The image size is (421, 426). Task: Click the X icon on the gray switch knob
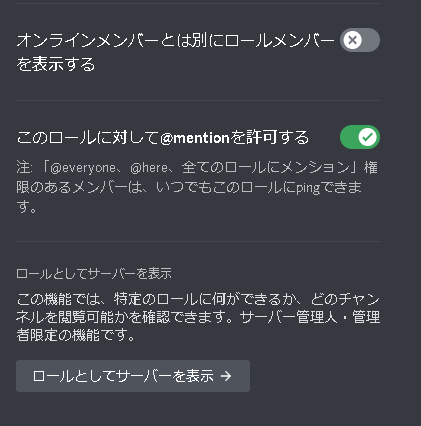point(352,40)
